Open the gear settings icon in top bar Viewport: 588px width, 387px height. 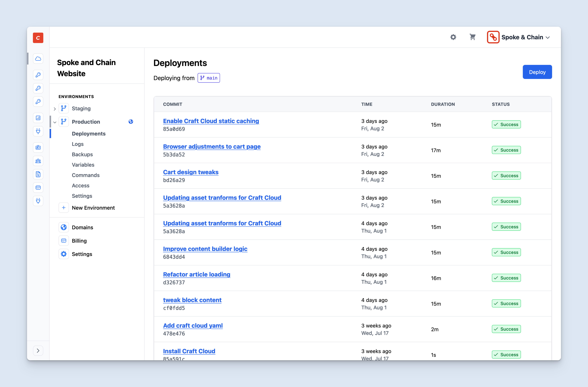pos(453,37)
